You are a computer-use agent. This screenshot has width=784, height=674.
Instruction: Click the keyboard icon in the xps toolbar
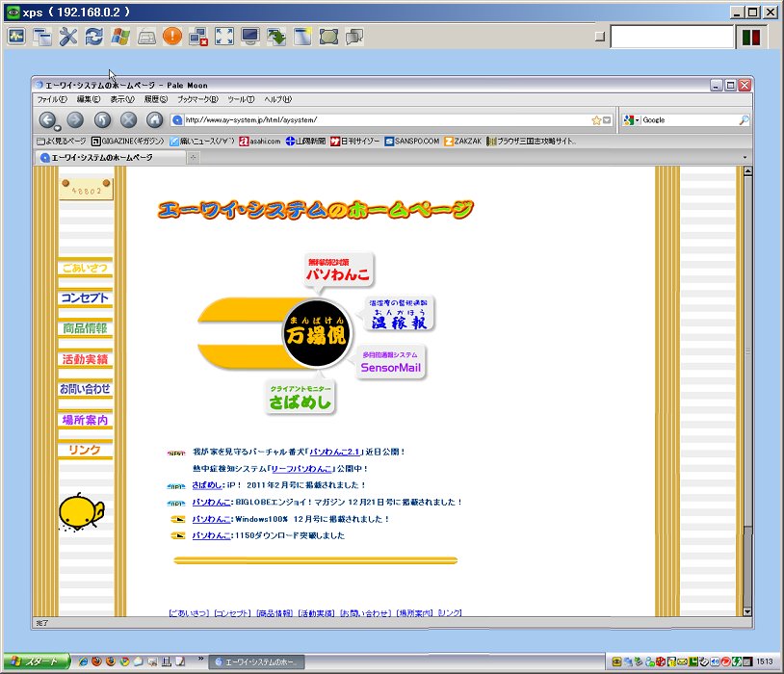[x=146, y=37]
